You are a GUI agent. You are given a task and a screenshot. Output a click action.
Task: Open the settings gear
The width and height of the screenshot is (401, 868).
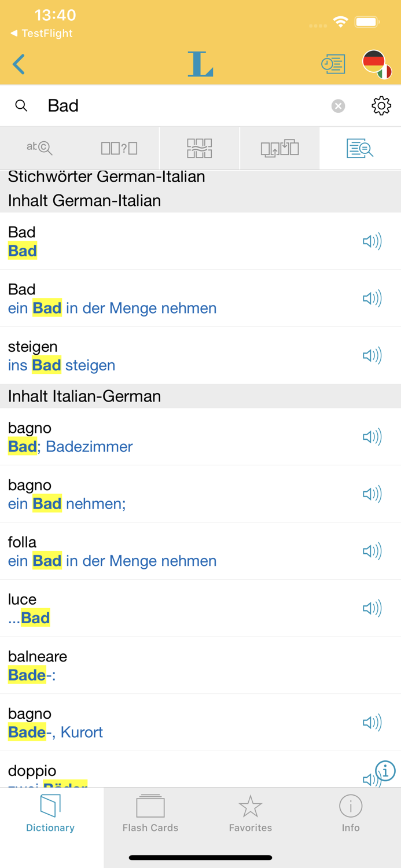click(381, 106)
